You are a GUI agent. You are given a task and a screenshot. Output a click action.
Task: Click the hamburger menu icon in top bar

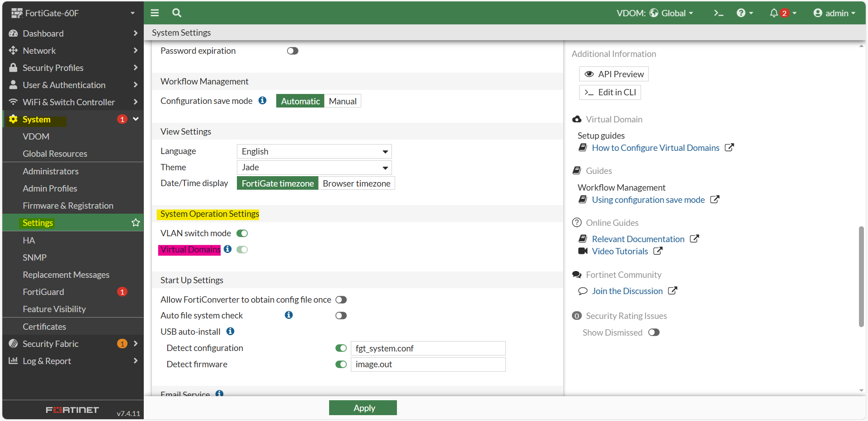pyautogui.click(x=155, y=13)
